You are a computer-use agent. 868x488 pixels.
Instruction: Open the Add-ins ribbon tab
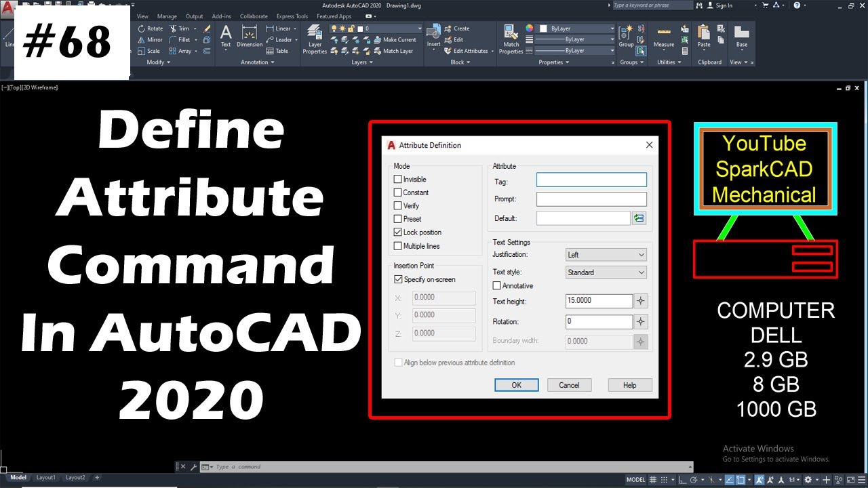tap(222, 16)
